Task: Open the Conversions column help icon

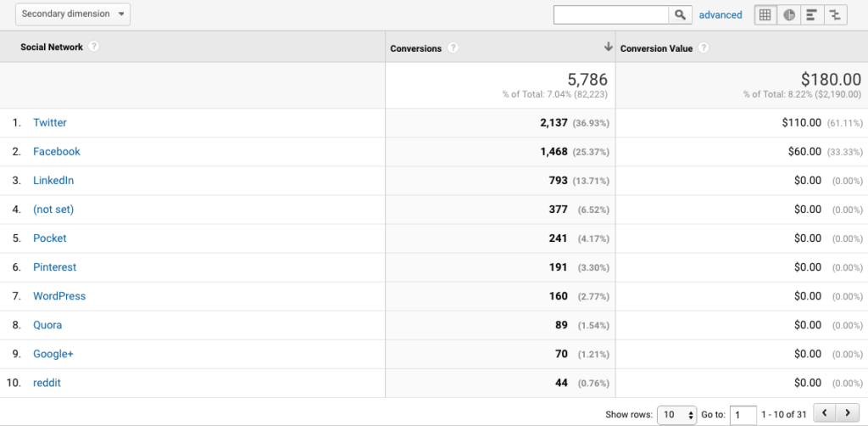Action: (x=453, y=48)
